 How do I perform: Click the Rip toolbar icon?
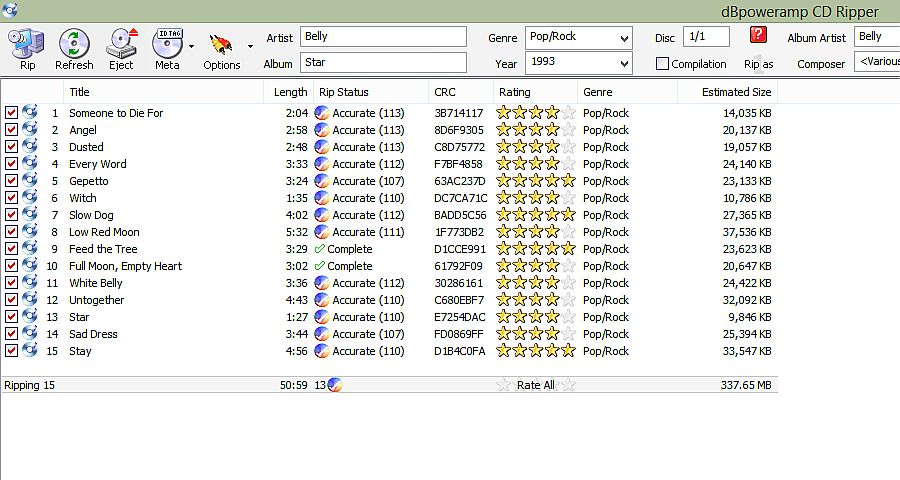coord(26,44)
